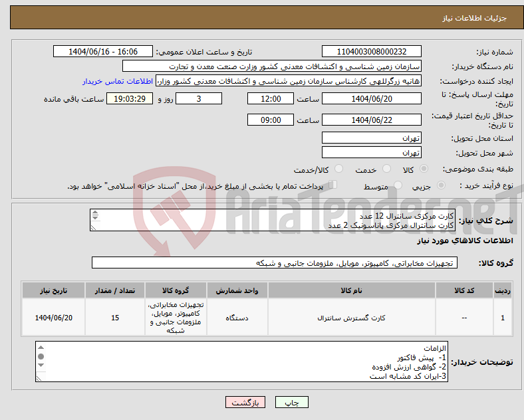Toggle the اسناد خزانه اسلامی payment checkbox
This screenshot has width=524, height=420.
point(333,185)
